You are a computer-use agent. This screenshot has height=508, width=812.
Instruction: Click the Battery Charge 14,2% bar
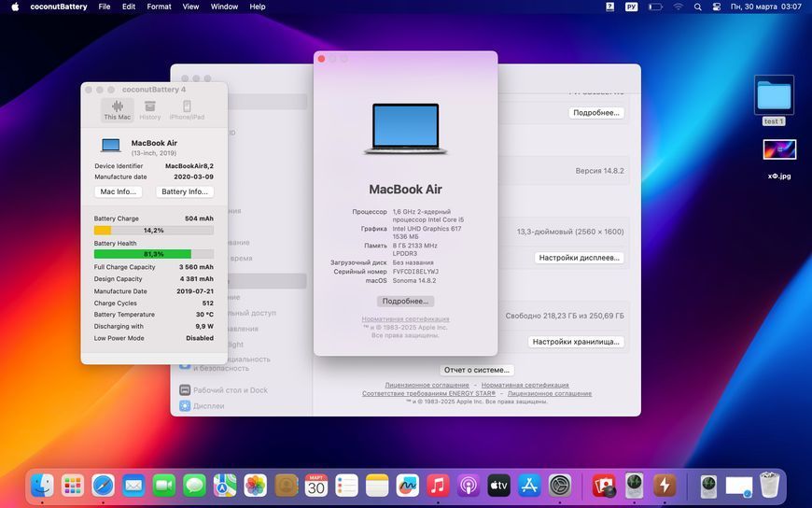point(154,230)
